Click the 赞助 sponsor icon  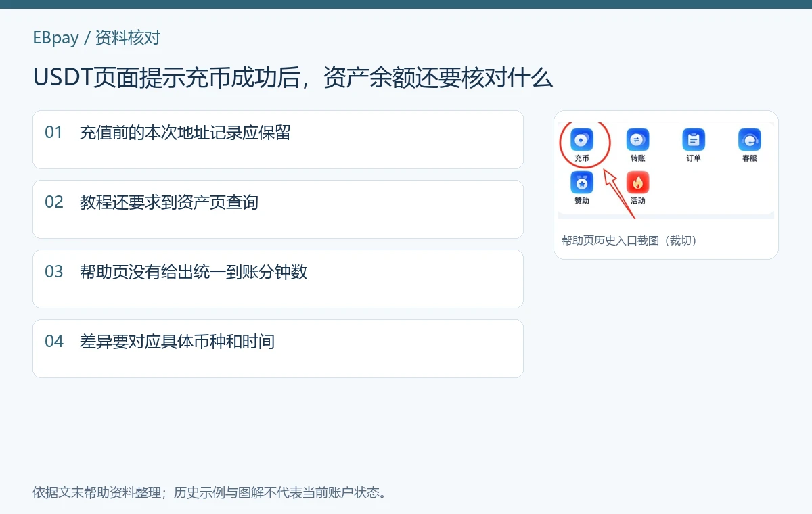tap(582, 182)
